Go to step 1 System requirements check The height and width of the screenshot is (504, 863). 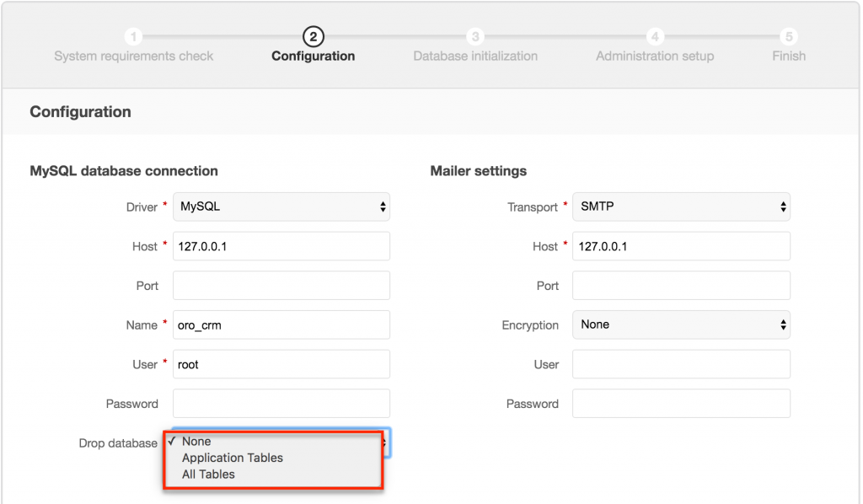(x=134, y=56)
